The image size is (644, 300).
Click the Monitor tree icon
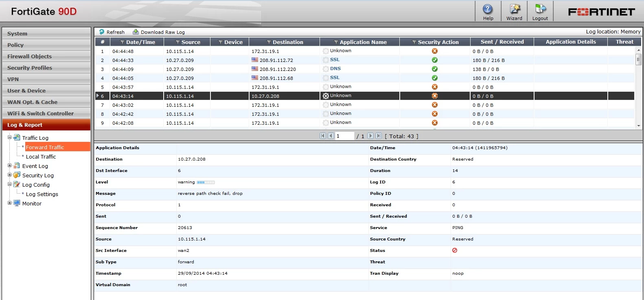point(17,203)
